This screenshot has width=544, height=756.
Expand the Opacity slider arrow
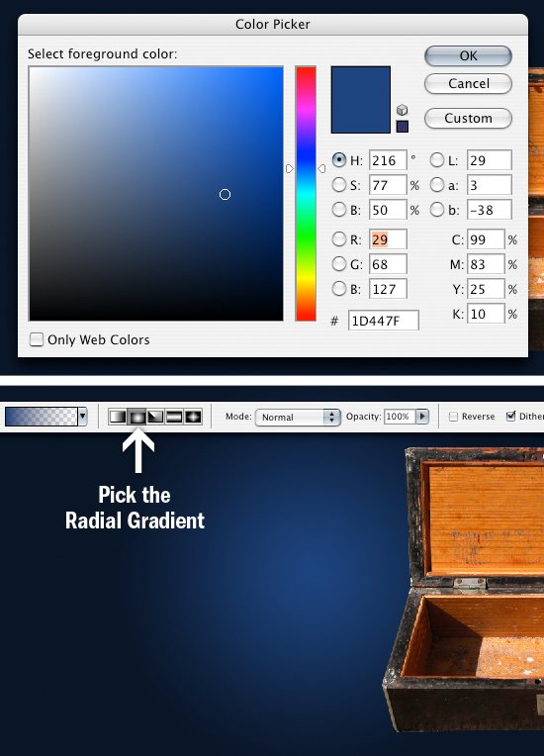(x=422, y=417)
